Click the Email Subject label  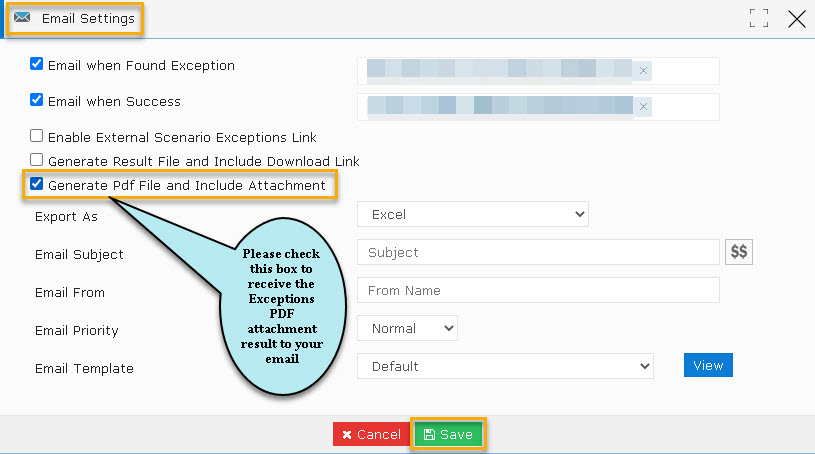point(79,254)
